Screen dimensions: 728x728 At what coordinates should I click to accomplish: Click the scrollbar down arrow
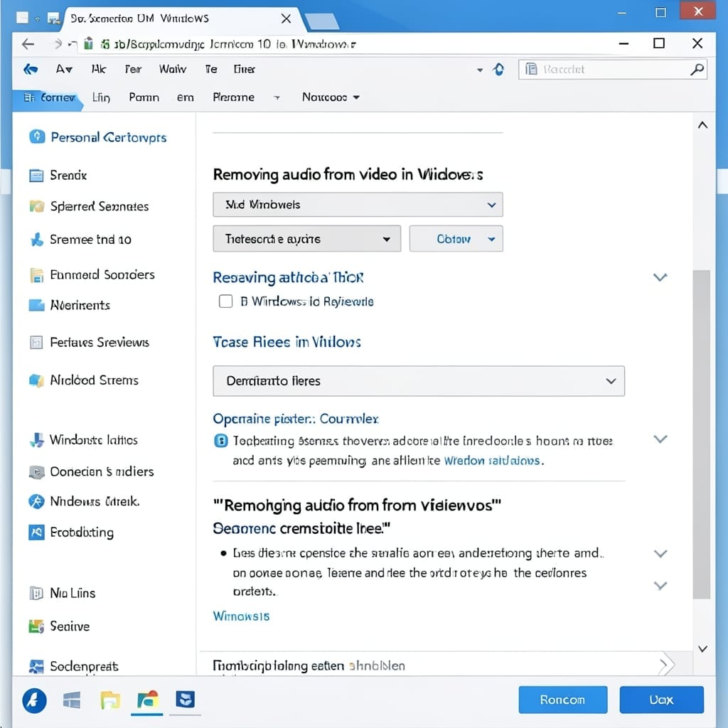point(702,648)
